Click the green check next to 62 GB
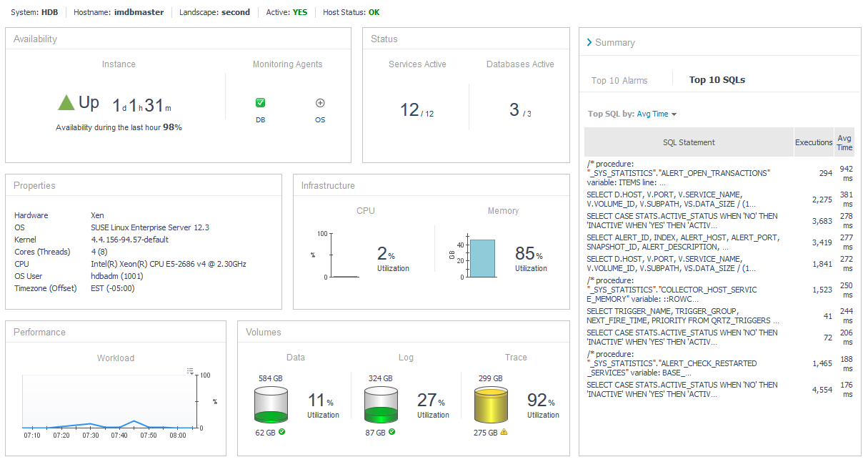Image resolution: width=868 pixels, height=467 pixels. click(x=282, y=432)
